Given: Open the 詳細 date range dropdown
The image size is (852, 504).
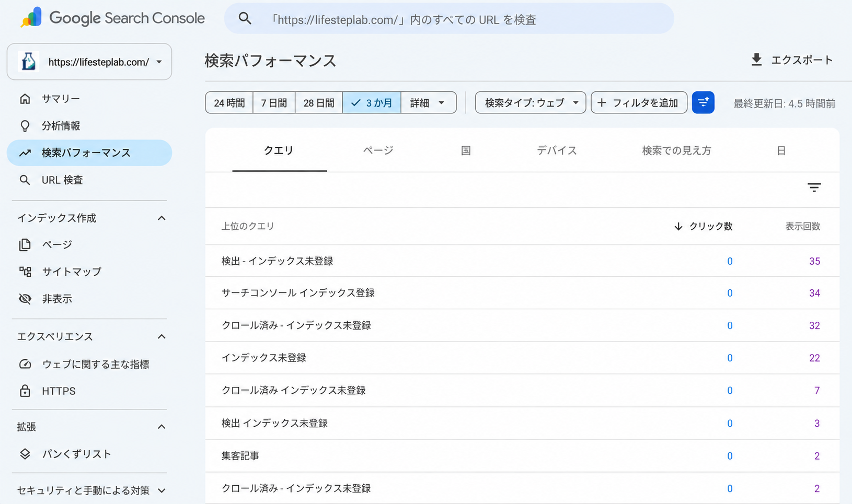Looking at the screenshot, I should pos(429,102).
